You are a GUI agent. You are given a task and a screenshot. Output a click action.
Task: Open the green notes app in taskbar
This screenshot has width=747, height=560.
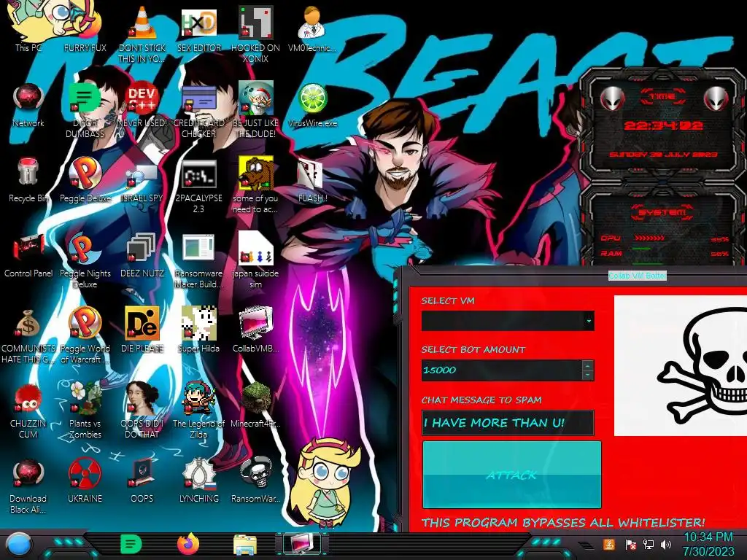(131, 544)
